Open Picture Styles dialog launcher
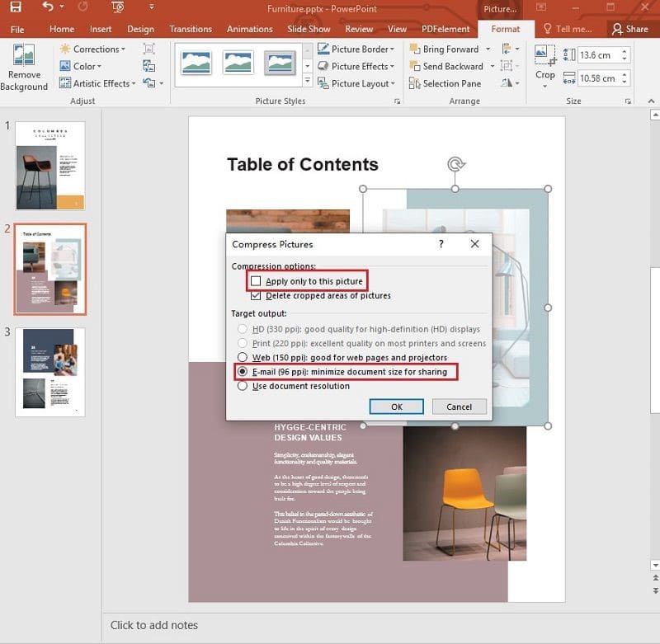Image resolution: width=660 pixels, height=644 pixels. 397,101
